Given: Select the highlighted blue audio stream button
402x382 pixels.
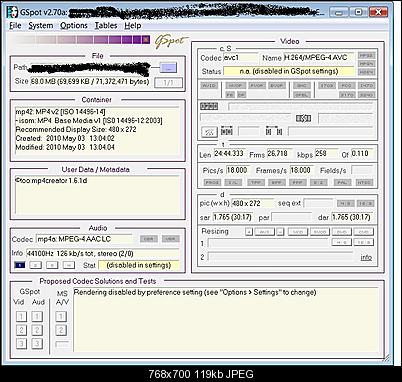Looking at the screenshot, I should pos(20,265).
